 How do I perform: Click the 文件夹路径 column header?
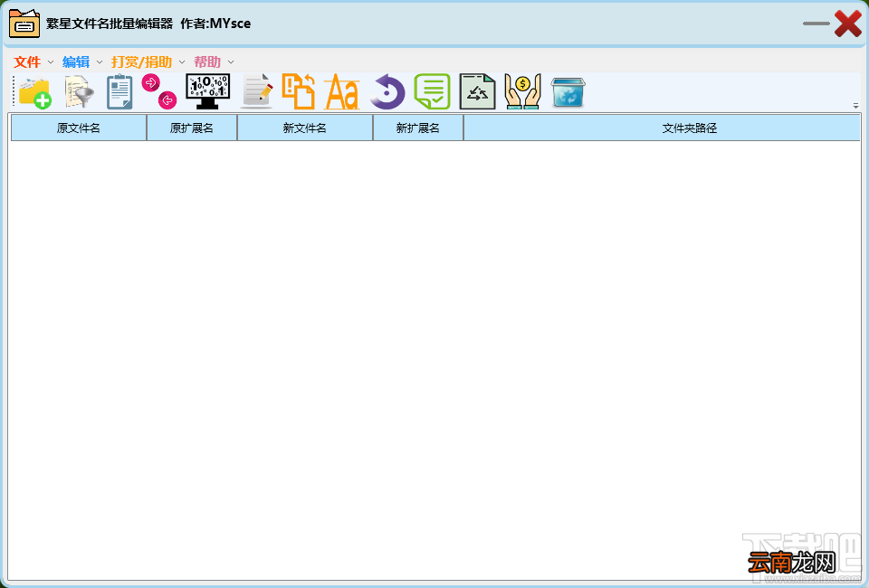662,128
